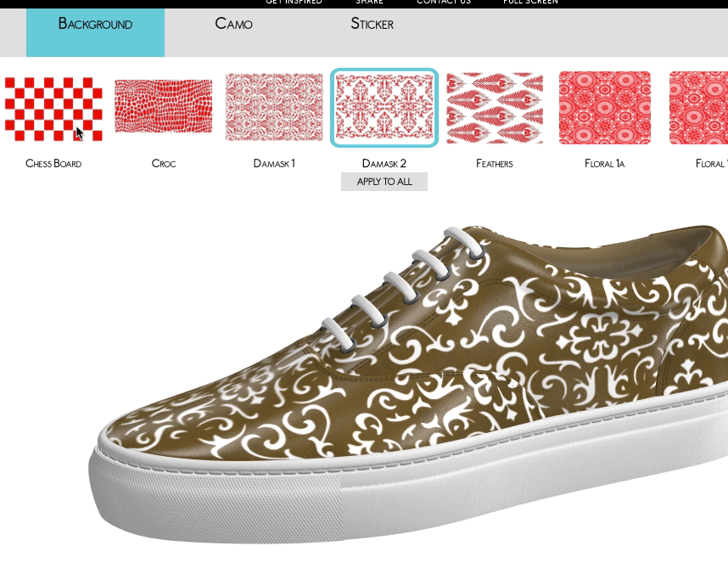Switch to the Background tab
Screen dimensions: 728x574
click(95, 25)
